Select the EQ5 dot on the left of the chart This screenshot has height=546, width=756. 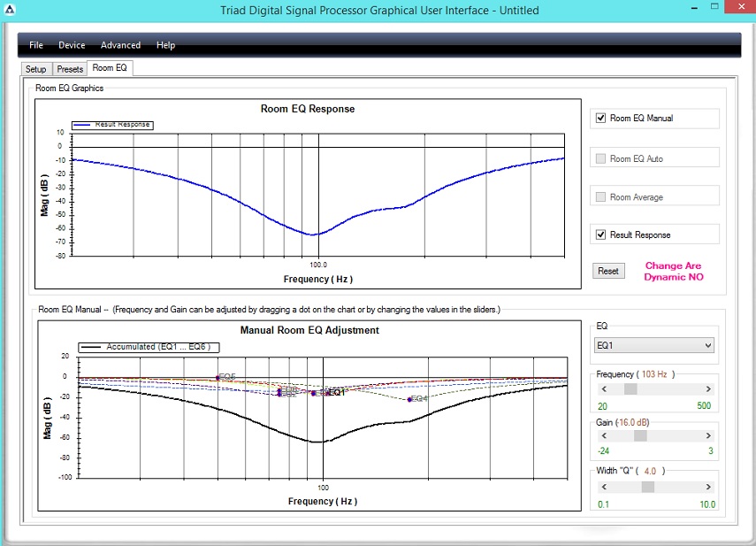click(218, 376)
